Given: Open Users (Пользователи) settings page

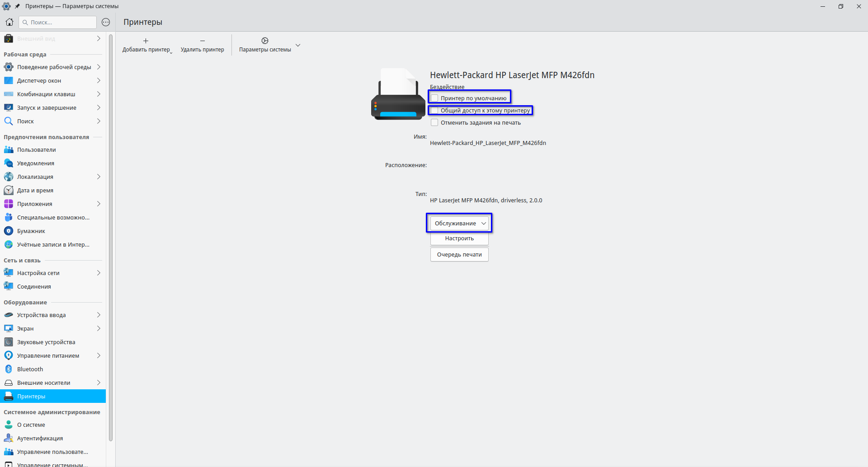Looking at the screenshot, I should coord(36,149).
